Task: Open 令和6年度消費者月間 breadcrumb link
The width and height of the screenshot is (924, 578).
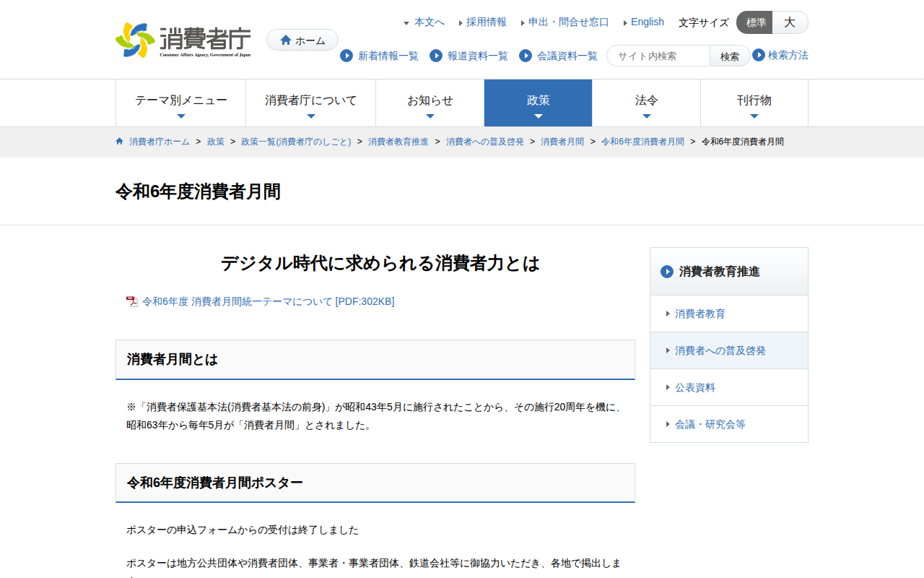Action: tap(642, 142)
